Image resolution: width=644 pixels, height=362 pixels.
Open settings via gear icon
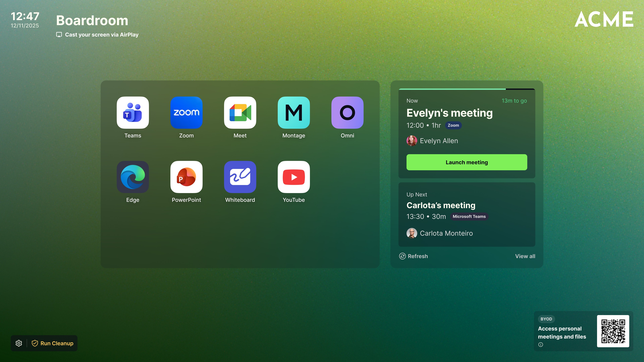pos(19,343)
